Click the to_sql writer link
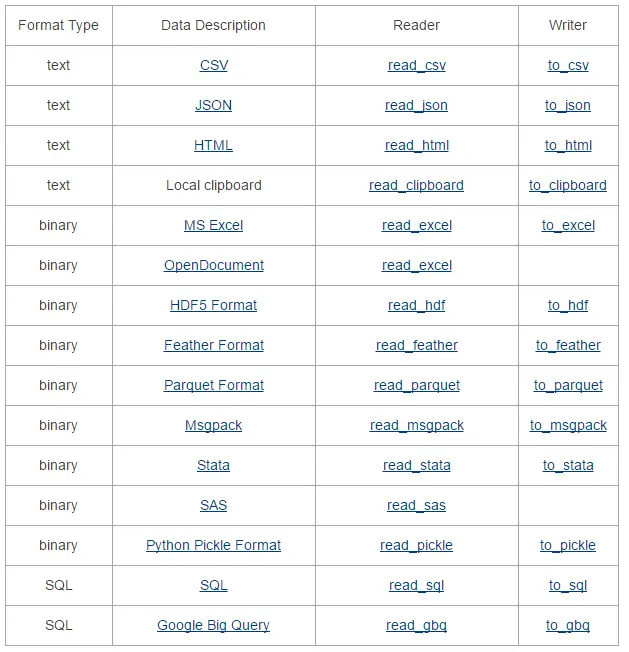 coord(568,585)
